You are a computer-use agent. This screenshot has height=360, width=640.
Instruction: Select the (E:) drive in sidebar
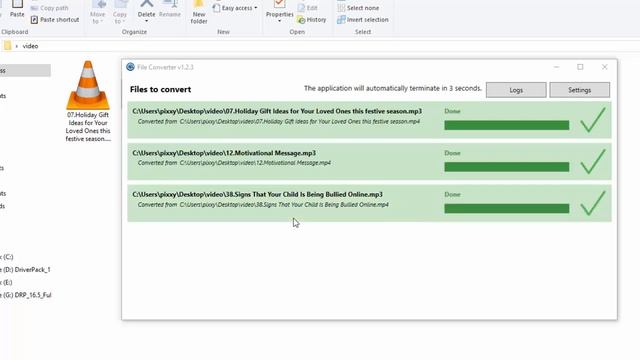click(7, 282)
